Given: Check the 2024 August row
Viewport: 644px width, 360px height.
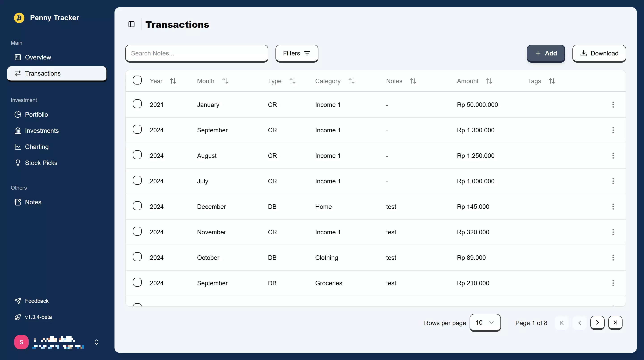Looking at the screenshot, I should pyautogui.click(x=137, y=155).
